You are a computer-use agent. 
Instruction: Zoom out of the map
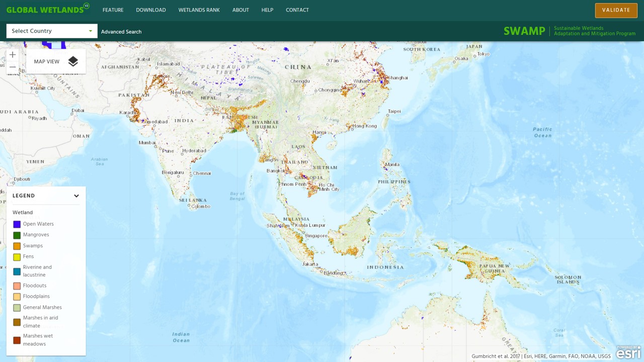coord(13,67)
